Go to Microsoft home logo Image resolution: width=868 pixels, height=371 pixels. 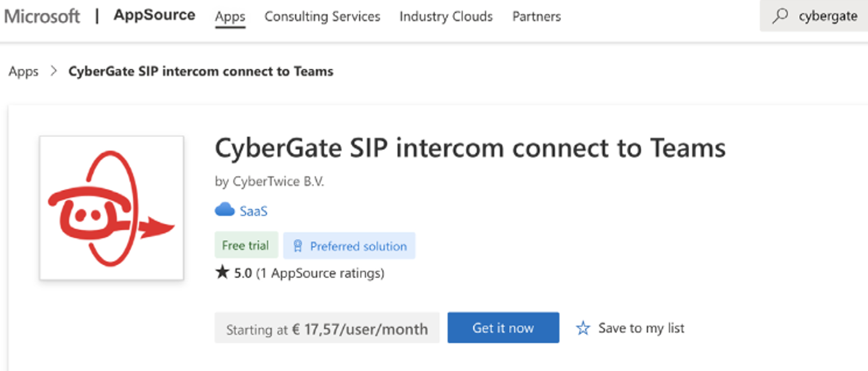point(42,16)
